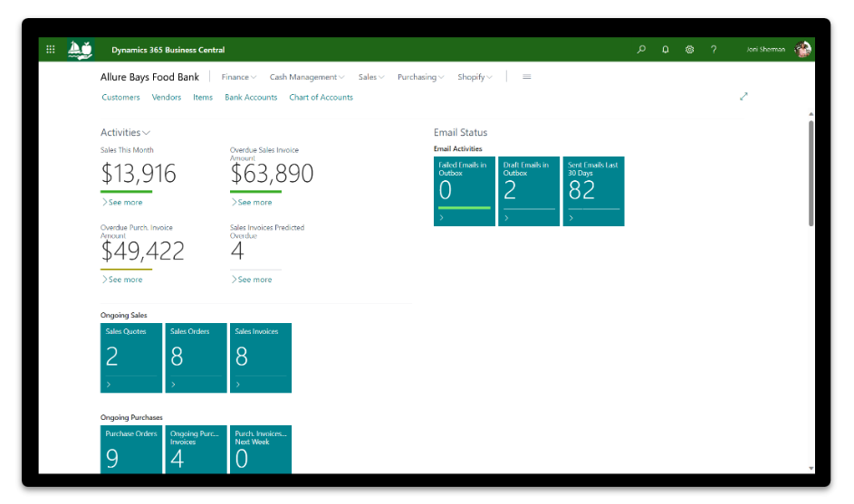
Task: Open the app launcher waffle icon
Action: pyautogui.click(x=51, y=50)
